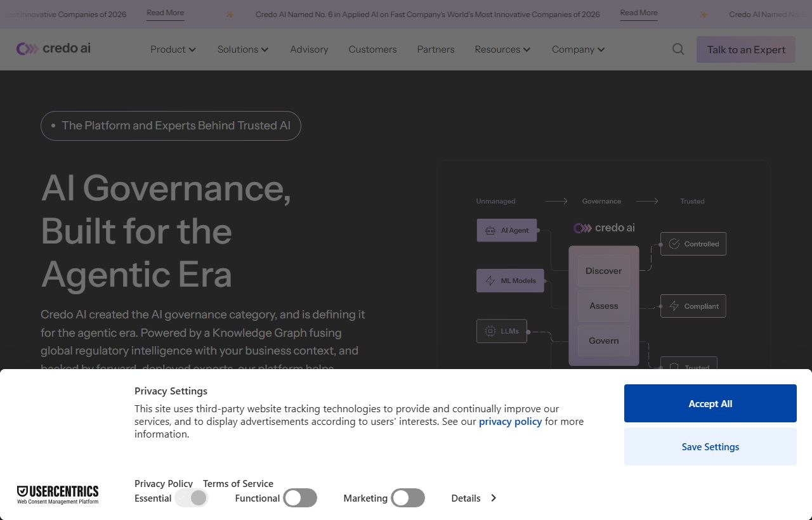Click the AI Agent box in the diagram

point(507,230)
